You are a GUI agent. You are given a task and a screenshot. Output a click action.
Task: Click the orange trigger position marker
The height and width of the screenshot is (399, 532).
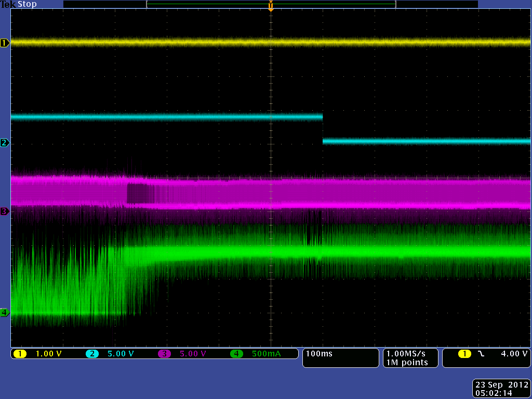[271, 6]
